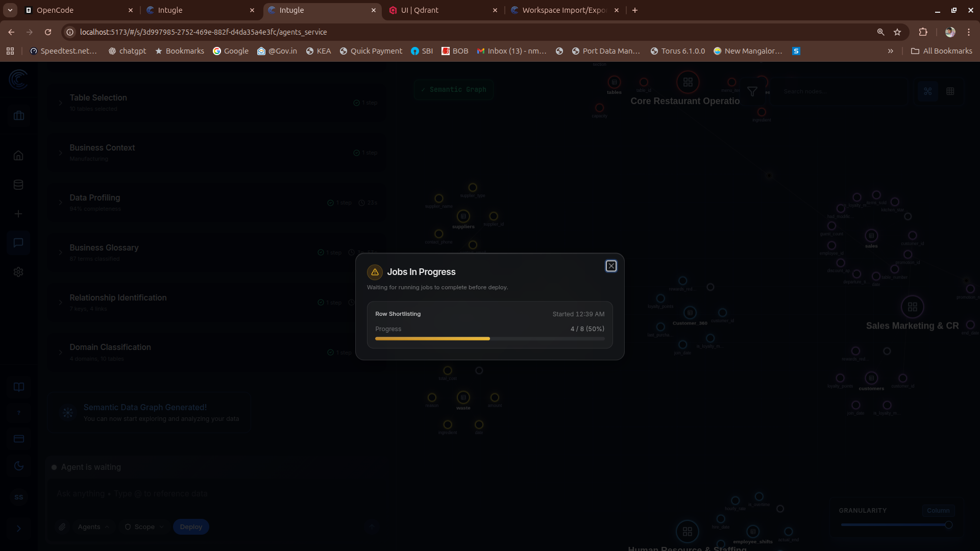Expand the sidebar with bottom chevron
980x551 pixels.
click(19, 529)
